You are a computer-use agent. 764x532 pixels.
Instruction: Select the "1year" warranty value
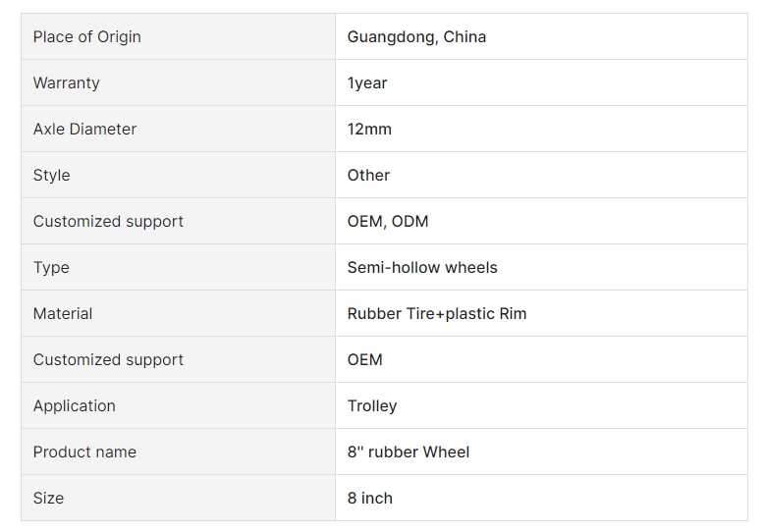coord(367,83)
